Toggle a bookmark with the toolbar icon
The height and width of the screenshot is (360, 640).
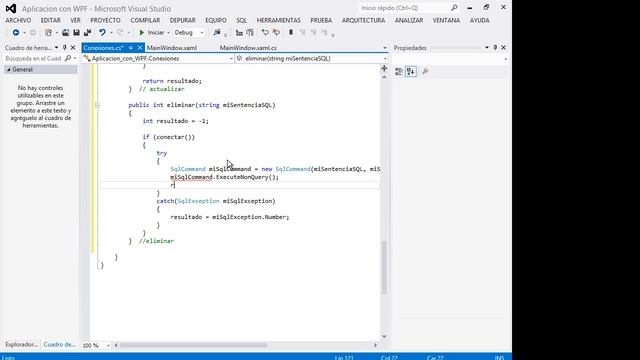[291, 32]
